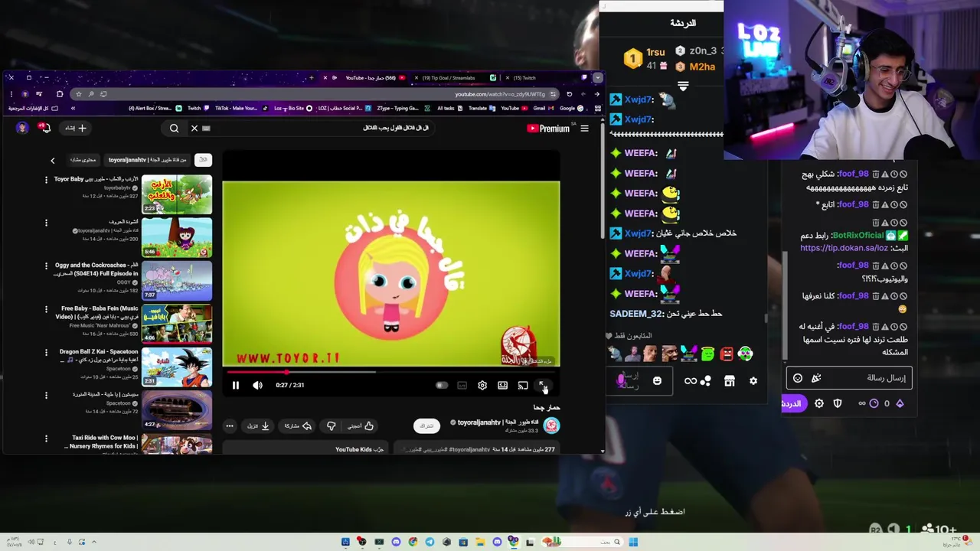Open the YouTube hamburger menu

click(x=584, y=129)
